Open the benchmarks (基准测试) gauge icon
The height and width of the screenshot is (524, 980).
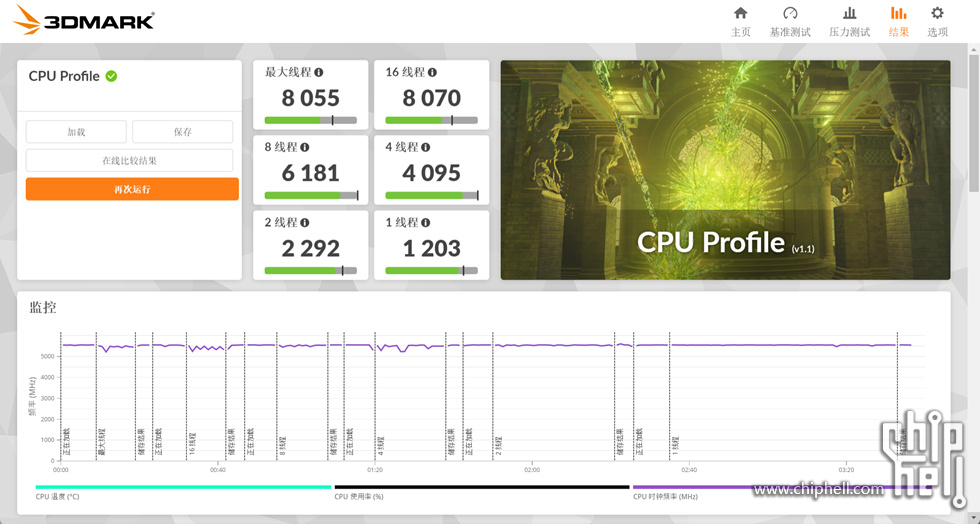pyautogui.click(x=790, y=13)
